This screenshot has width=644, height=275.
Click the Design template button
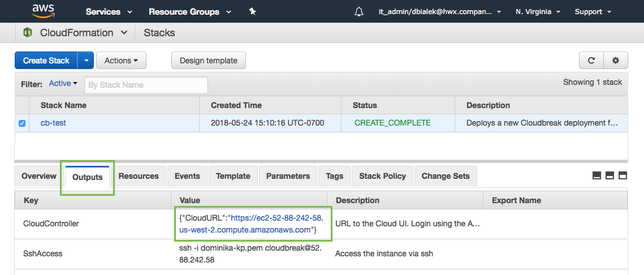pos(208,61)
